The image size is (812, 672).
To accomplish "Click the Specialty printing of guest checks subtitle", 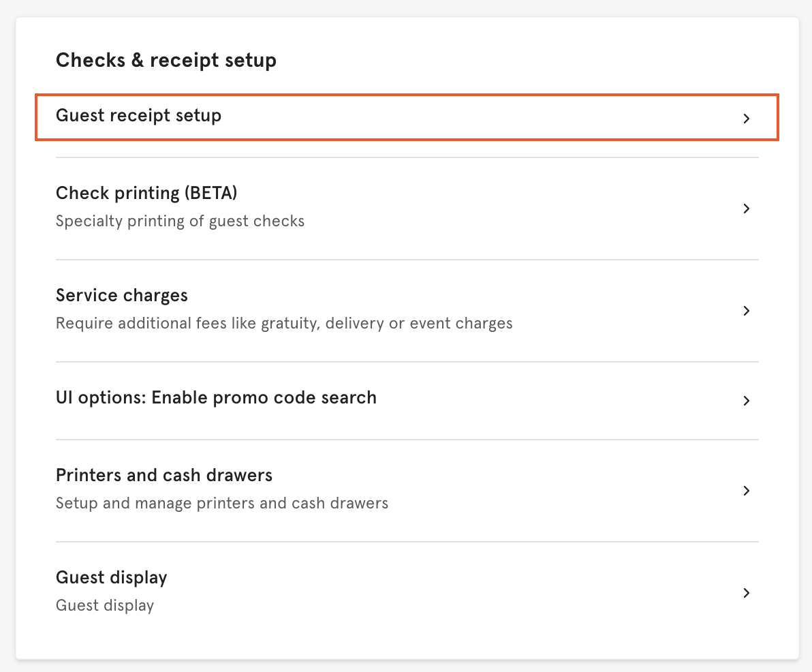I will tap(180, 221).
